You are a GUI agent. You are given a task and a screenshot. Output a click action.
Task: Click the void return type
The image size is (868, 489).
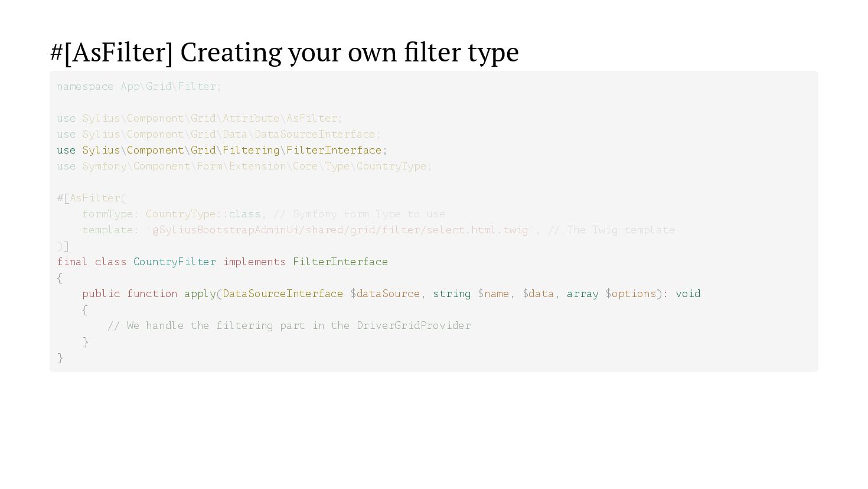[x=688, y=294]
